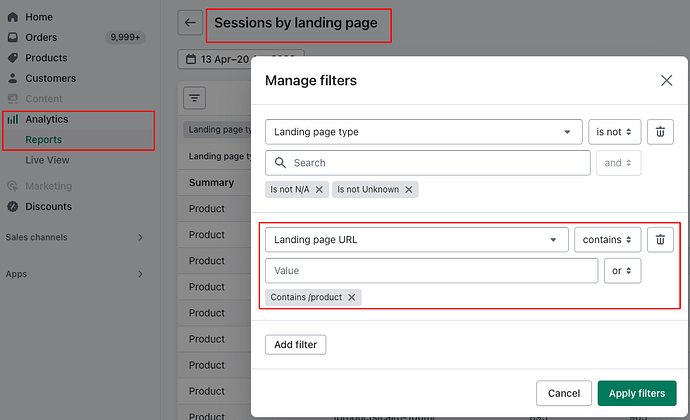
Task: Change the 'contains' operator dropdown
Action: tap(607, 240)
